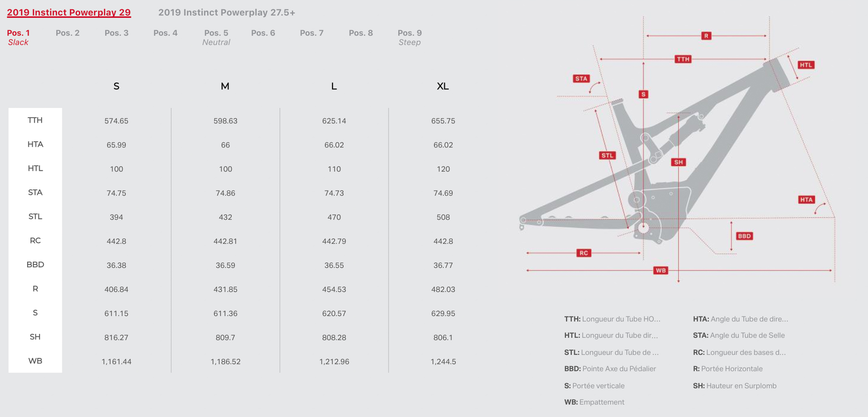Click the TTH marker on the frame diagram
The width and height of the screenshot is (868, 417).
[x=683, y=59]
